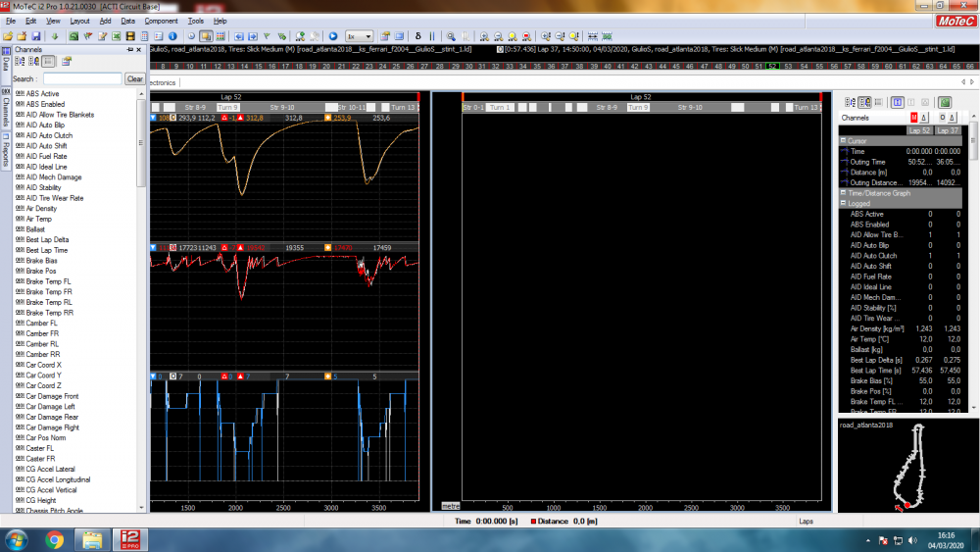Viewport: 980px width, 552px height.
Task: Click the Windows Start button
Action: click(x=16, y=539)
